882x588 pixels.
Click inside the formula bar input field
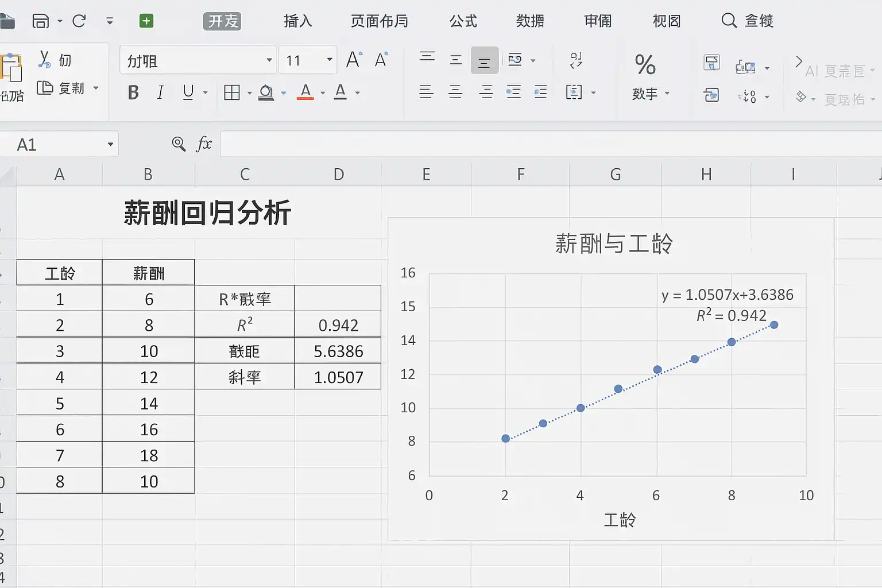tap(546, 144)
